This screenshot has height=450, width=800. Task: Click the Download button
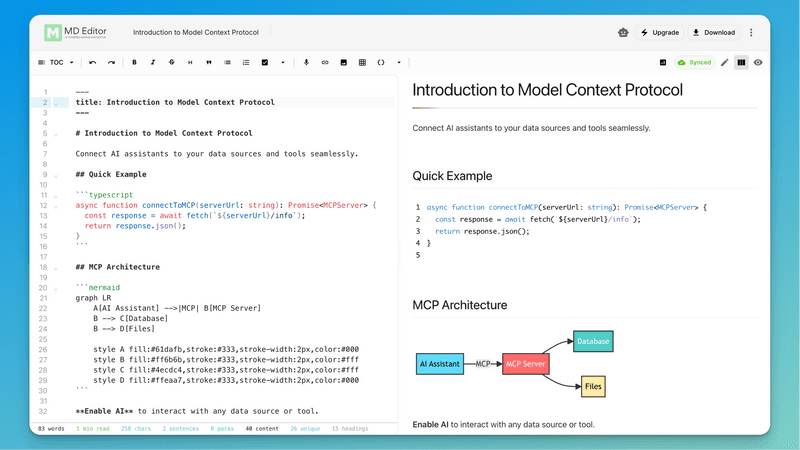click(x=714, y=33)
